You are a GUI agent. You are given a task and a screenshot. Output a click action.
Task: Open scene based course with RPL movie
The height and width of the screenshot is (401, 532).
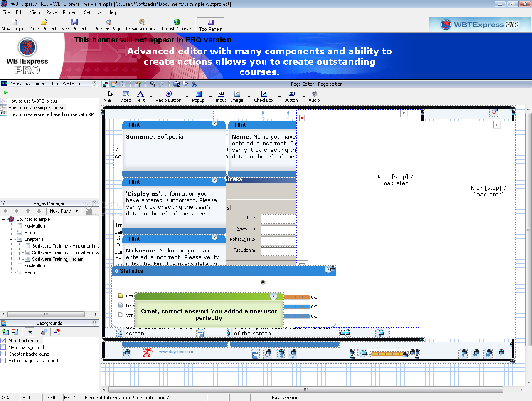[52, 114]
